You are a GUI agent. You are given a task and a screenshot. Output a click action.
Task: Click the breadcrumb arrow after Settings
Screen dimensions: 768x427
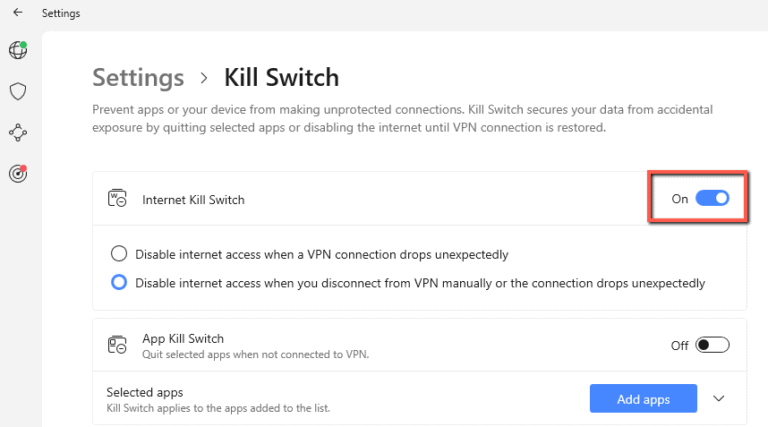204,78
